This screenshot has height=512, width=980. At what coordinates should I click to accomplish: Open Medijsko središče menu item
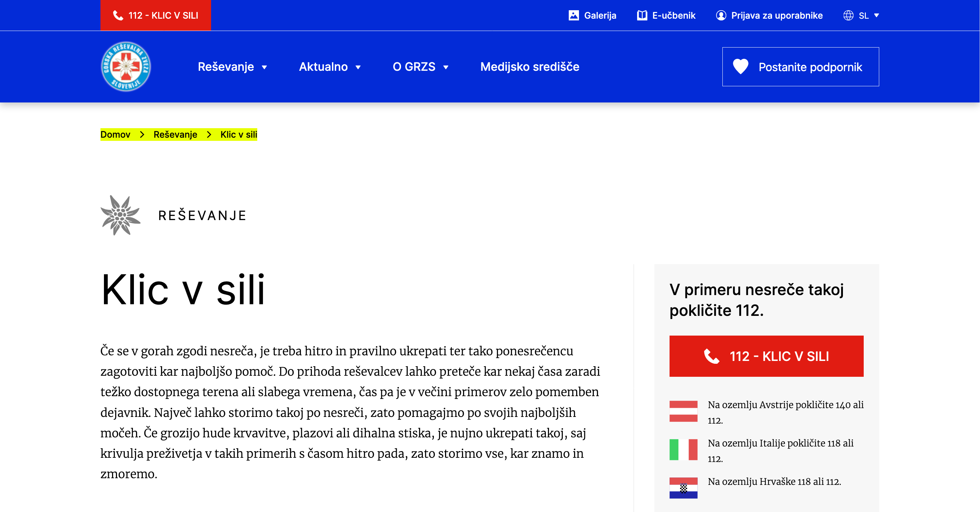pos(530,67)
